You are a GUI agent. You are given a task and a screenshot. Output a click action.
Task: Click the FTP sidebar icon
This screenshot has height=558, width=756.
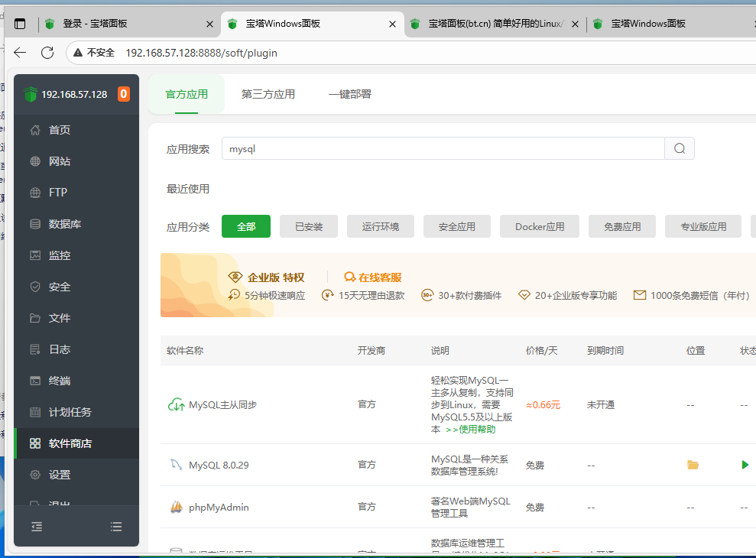(x=35, y=193)
